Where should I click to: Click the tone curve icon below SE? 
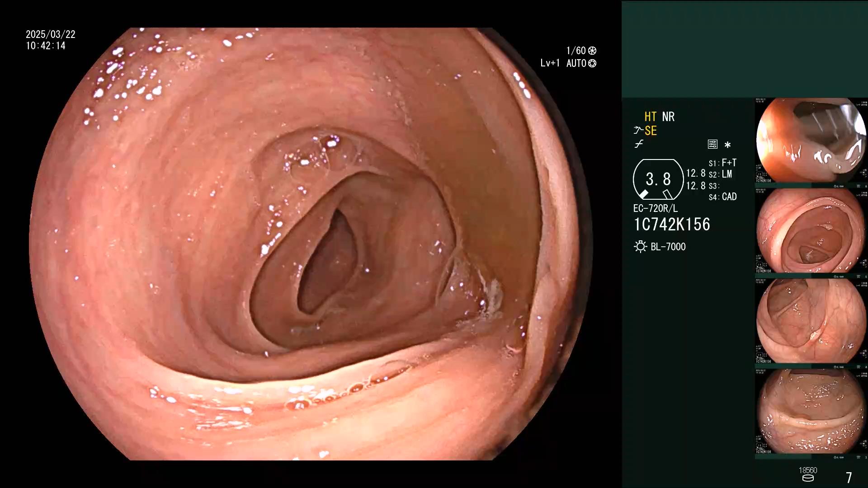(639, 144)
